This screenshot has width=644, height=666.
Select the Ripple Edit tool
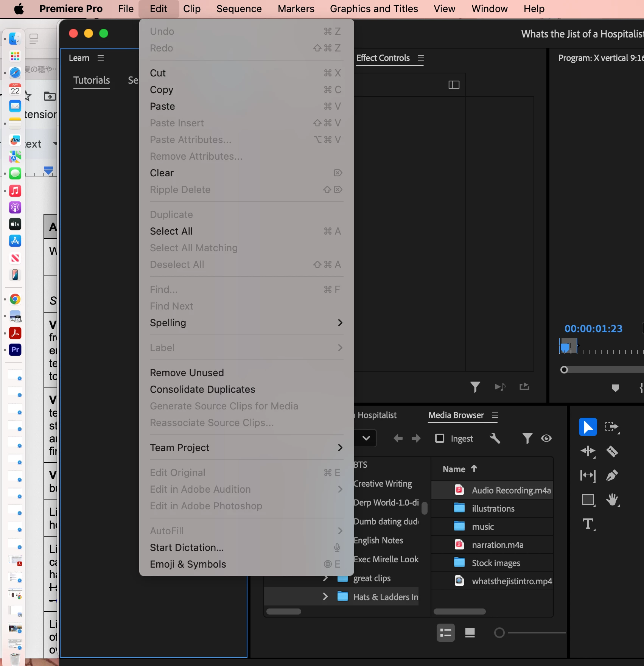[x=588, y=451]
